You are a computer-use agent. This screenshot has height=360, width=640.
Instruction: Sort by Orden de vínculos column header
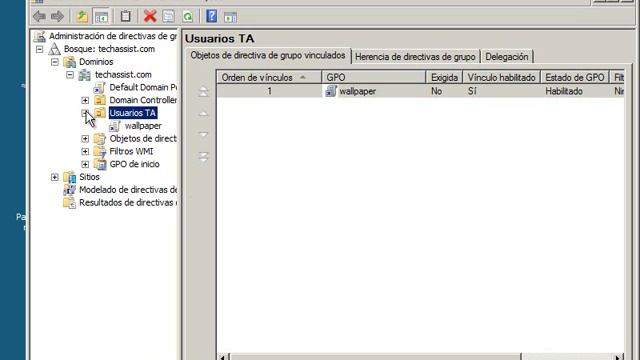(269, 78)
